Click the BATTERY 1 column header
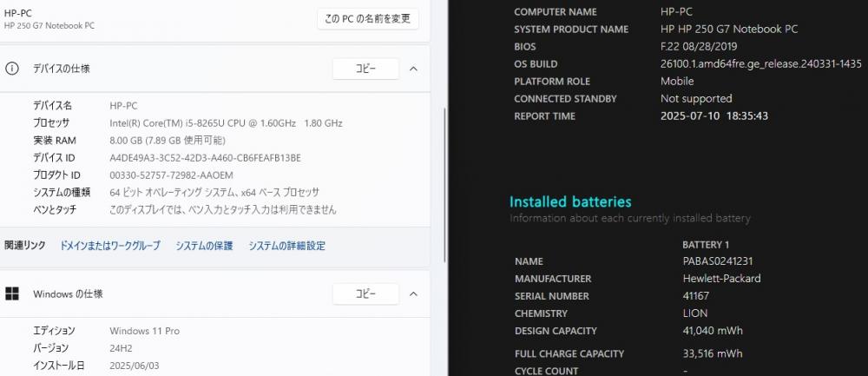The height and width of the screenshot is (376, 868). tap(706, 244)
